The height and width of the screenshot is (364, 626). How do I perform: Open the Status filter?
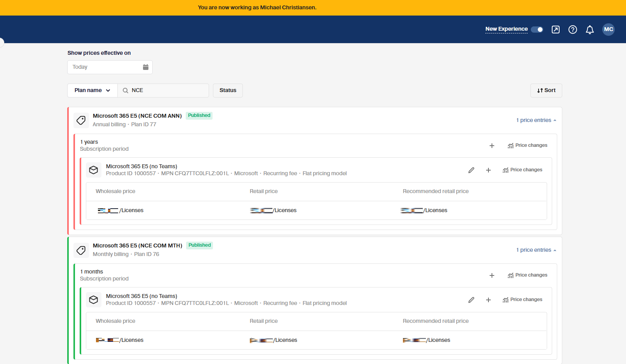[x=228, y=91]
